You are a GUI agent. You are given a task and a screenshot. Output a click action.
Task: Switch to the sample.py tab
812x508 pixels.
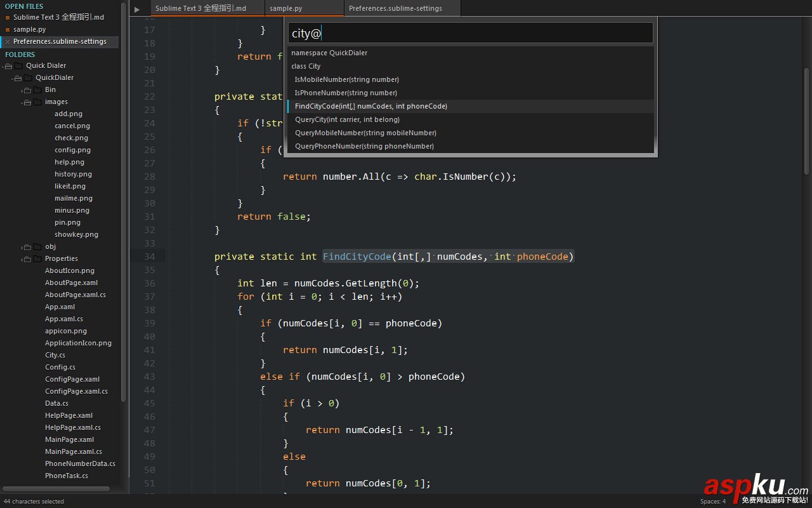click(x=304, y=8)
